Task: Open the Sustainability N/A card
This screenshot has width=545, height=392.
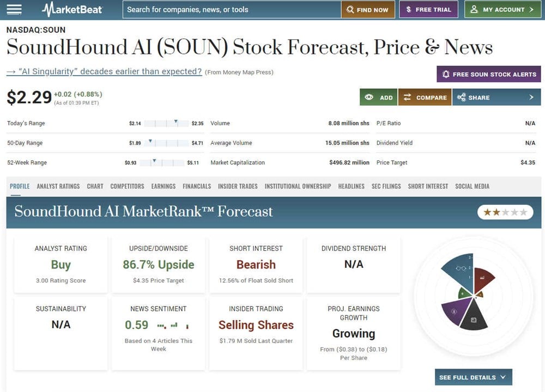Action: [x=61, y=334]
